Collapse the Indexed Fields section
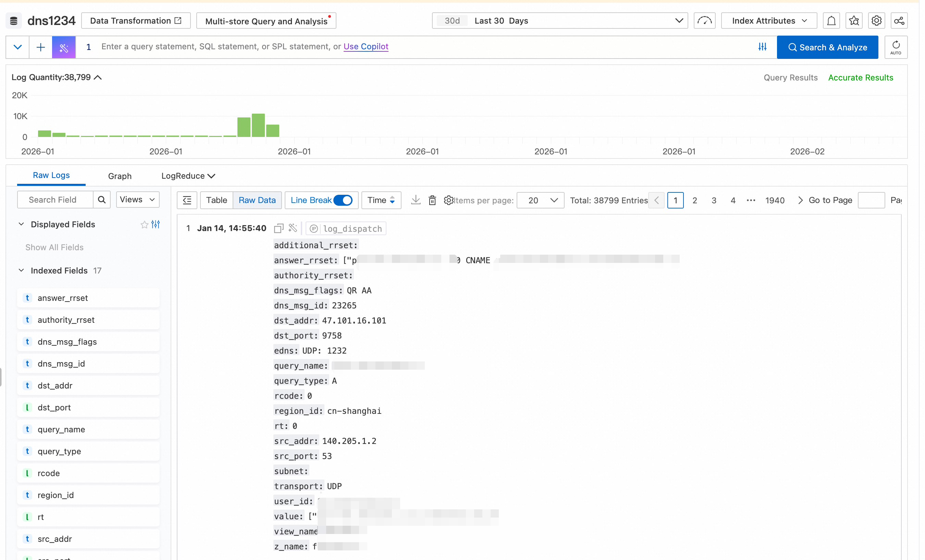925x560 pixels. point(21,270)
